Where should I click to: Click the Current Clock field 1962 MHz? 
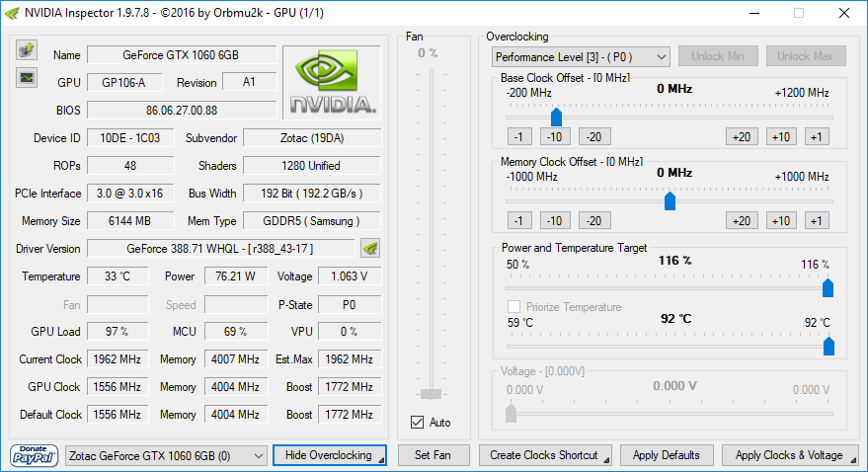coord(118,359)
